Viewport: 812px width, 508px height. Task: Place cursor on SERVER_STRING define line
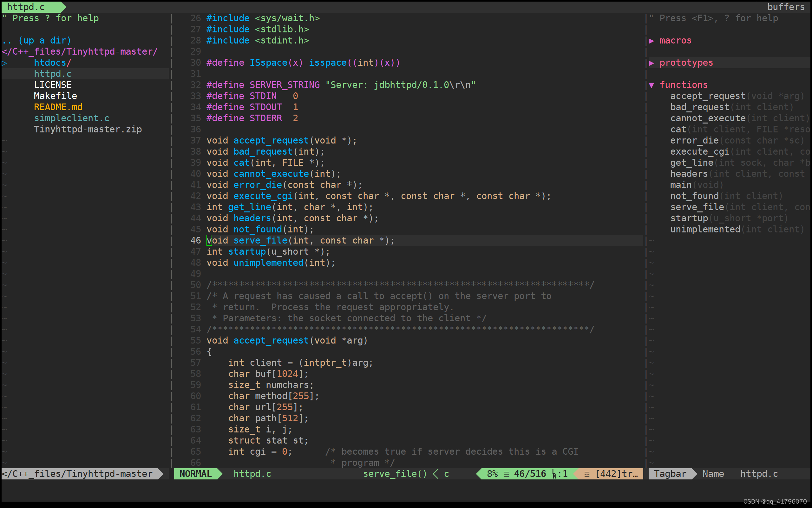tap(341, 85)
